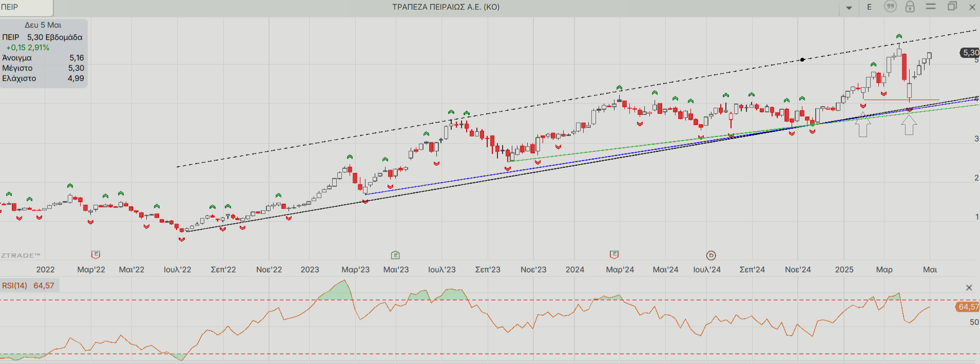This screenshot has width=980, height=364.
Task: Click the left hollow up-arrow annotation
Action: click(x=863, y=125)
